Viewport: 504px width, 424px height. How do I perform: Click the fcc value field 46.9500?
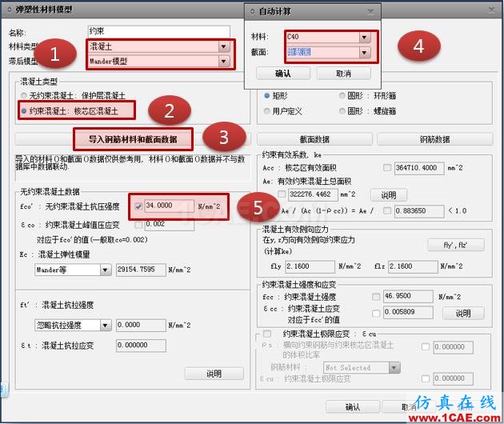point(408,296)
